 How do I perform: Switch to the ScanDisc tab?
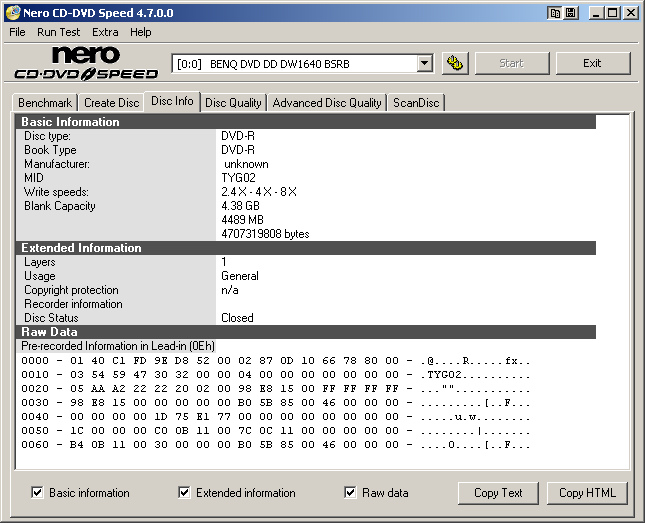pyautogui.click(x=416, y=102)
